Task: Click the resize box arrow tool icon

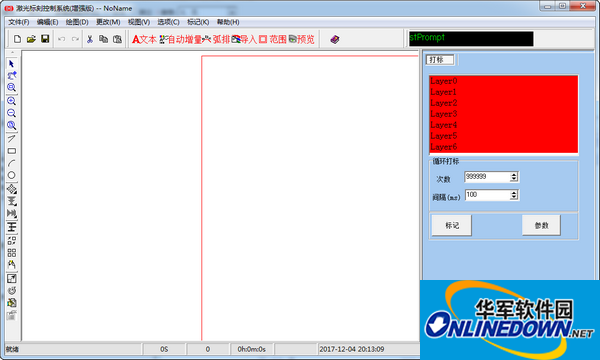Action: point(11,279)
